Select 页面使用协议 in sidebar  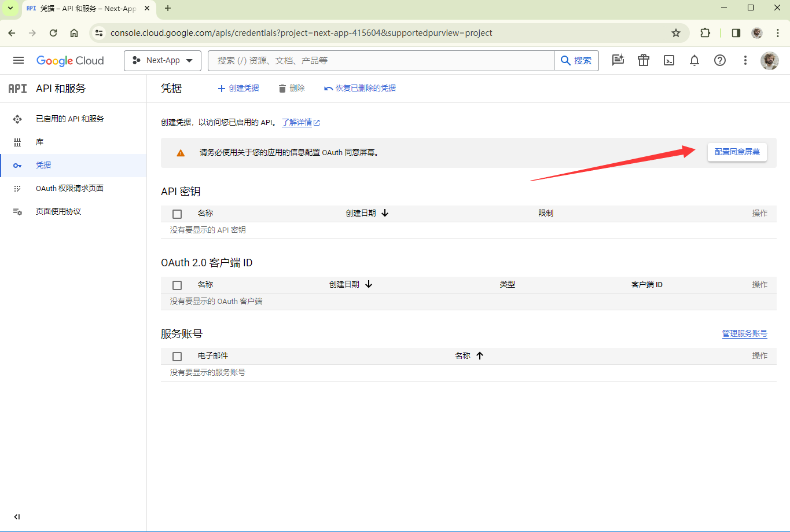click(x=73, y=211)
